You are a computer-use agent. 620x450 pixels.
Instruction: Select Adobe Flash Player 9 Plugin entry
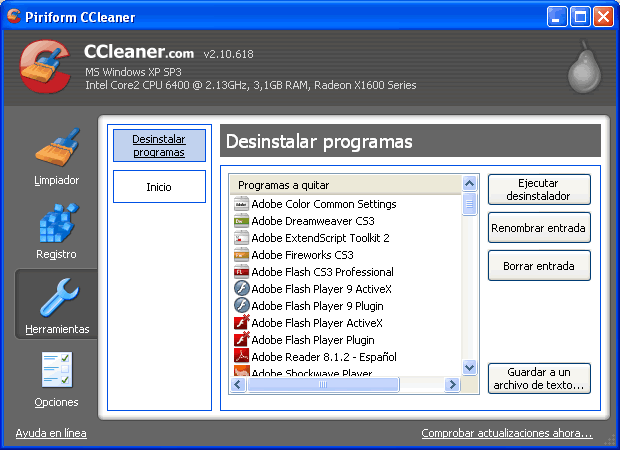(318, 306)
